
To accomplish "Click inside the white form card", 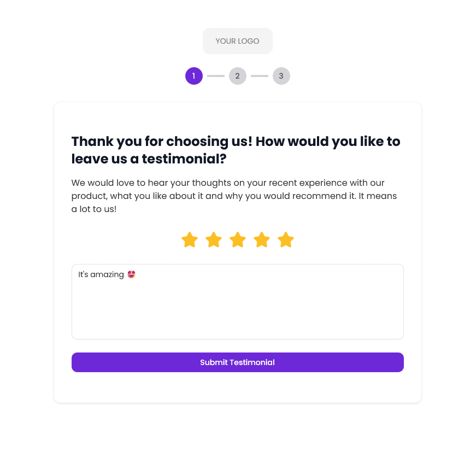I will (x=238, y=388).
